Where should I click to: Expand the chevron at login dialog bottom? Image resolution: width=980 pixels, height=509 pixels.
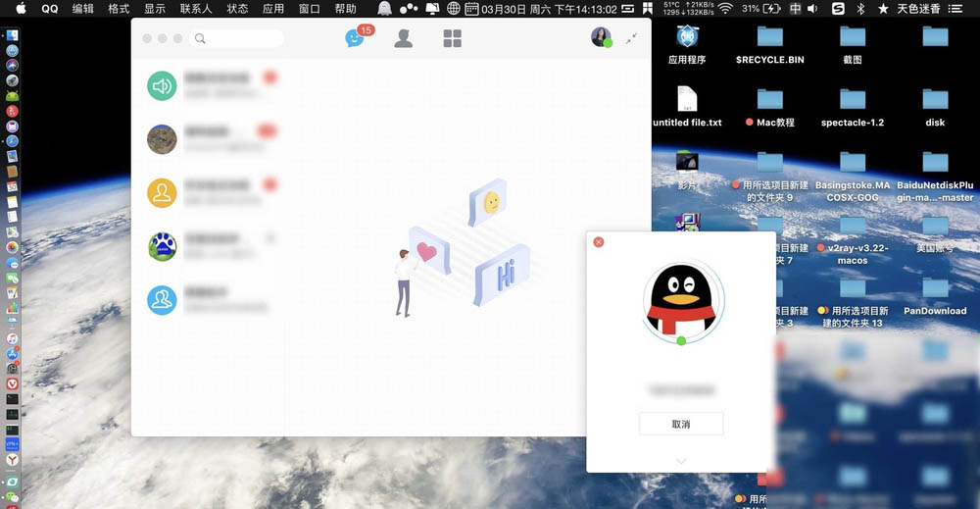point(681,461)
